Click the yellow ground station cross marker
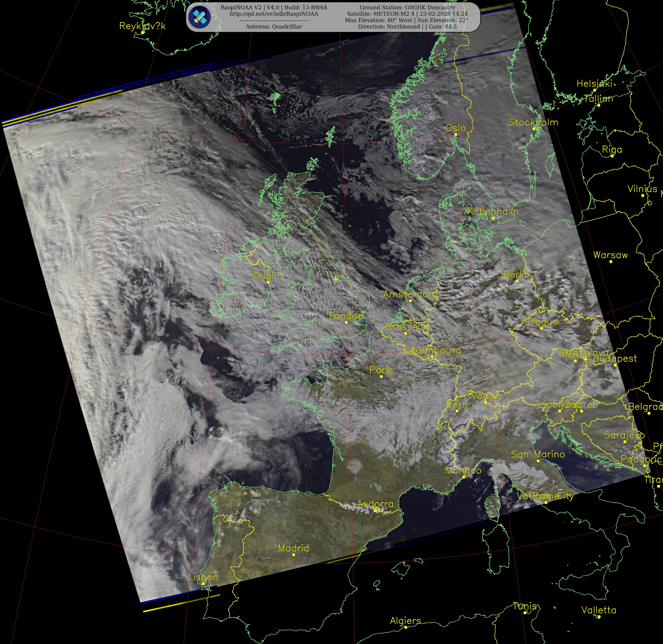The width and height of the screenshot is (663, 644). click(335, 279)
